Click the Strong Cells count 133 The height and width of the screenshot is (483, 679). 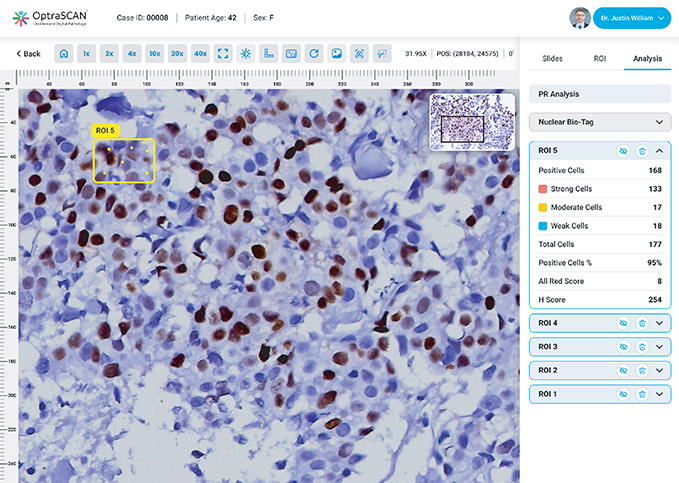click(x=655, y=189)
